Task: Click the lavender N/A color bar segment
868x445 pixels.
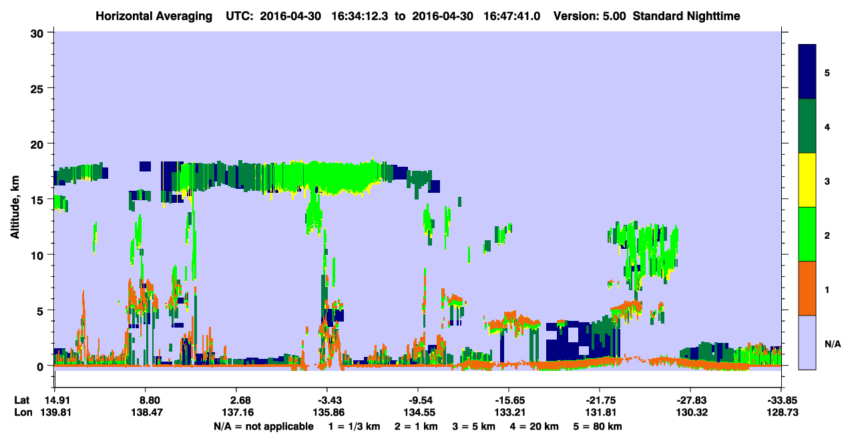Action: click(x=807, y=342)
